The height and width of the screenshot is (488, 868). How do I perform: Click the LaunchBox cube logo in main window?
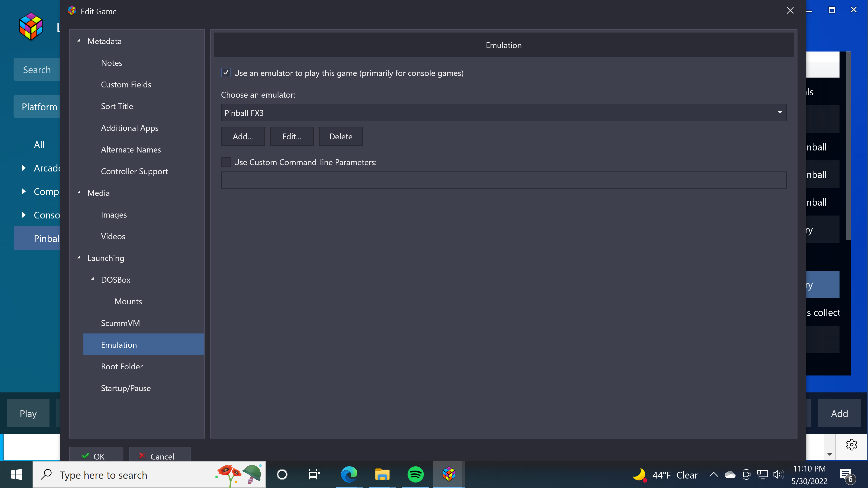(x=31, y=26)
